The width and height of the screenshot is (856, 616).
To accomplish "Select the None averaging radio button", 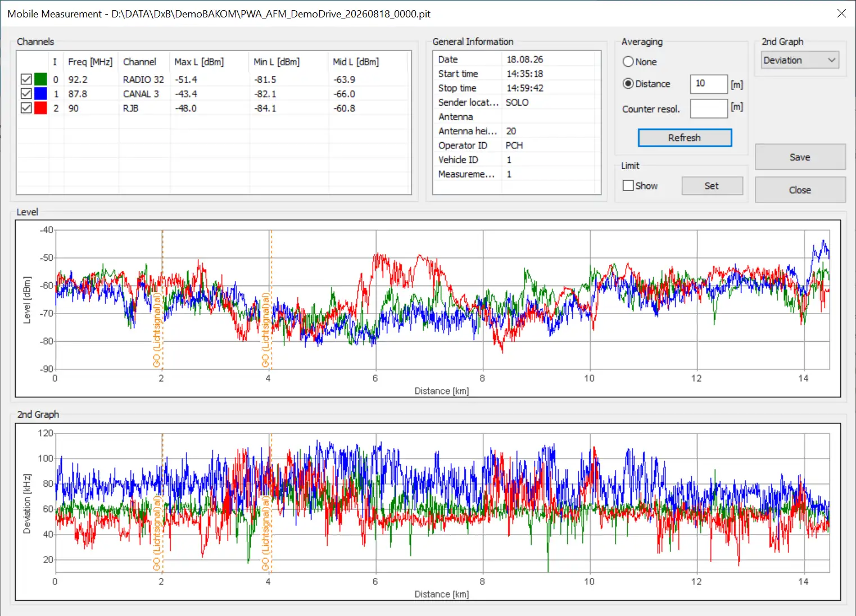I will pyautogui.click(x=628, y=62).
